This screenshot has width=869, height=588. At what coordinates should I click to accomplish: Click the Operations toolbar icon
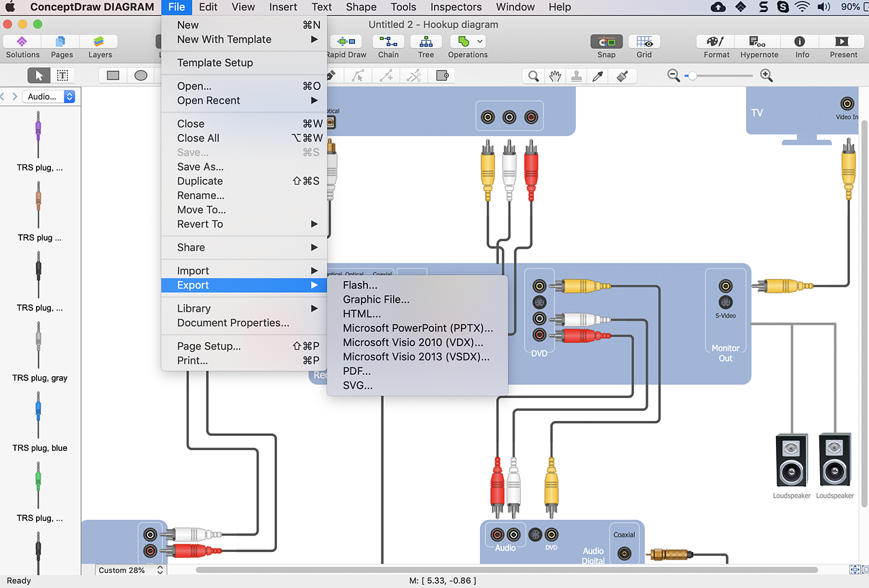pos(464,42)
